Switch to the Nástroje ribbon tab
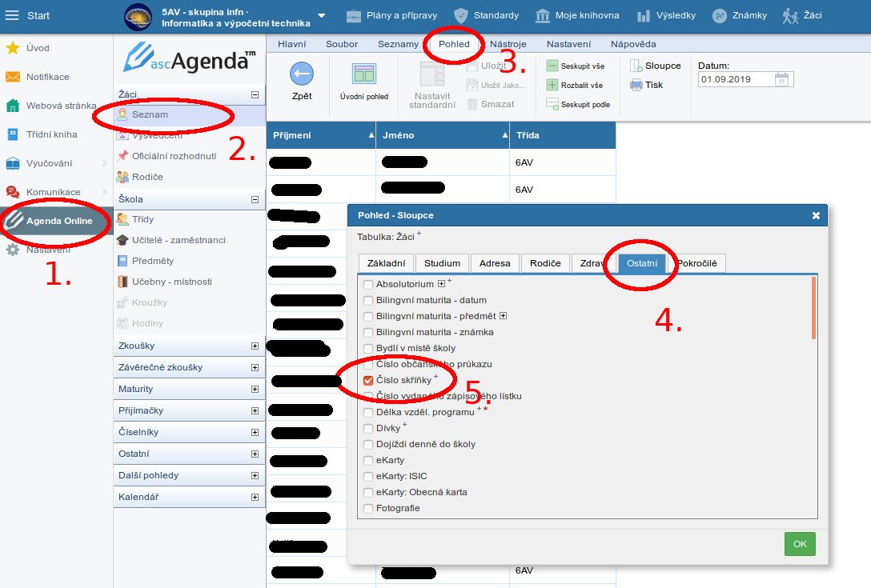The image size is (871, 588). point(508,44)
